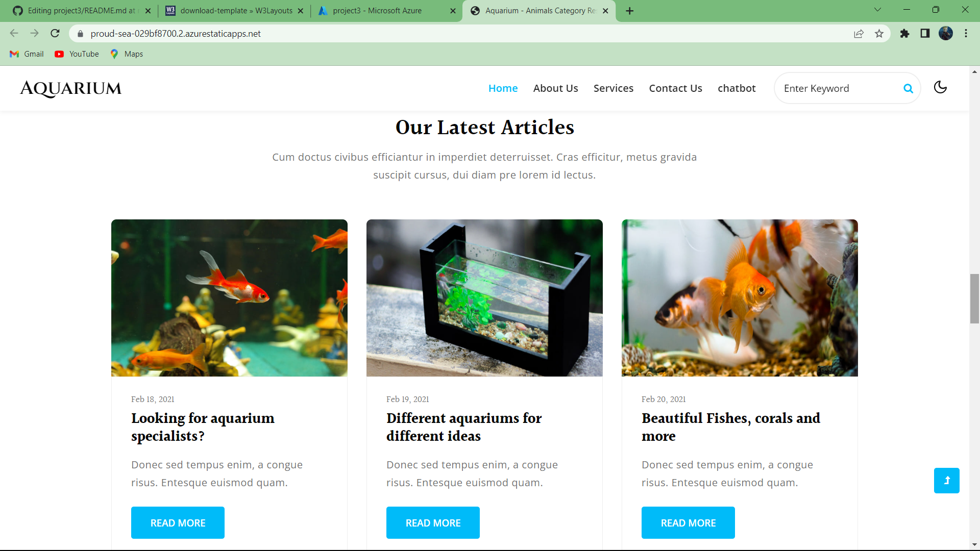Click READ MORE under Different aquariums article
The image size is (980, 551).
tap(433, 523)
